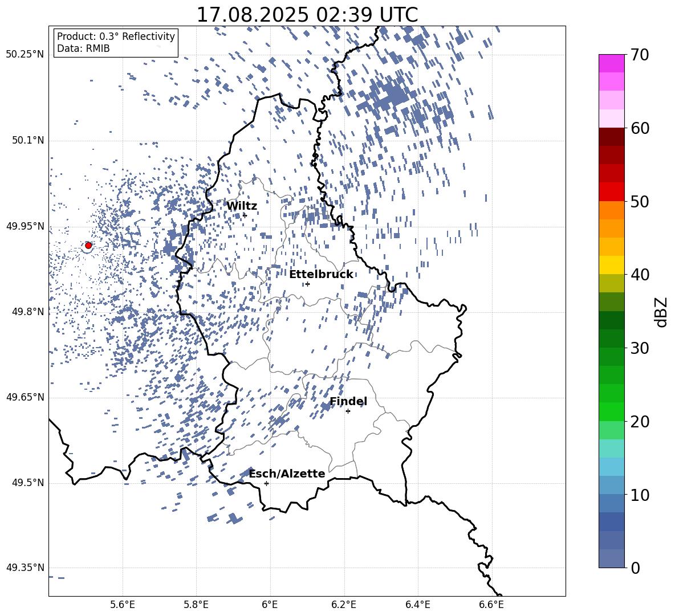The height and width of the screenshot is (616, 675).
Task: Click the Findel station cross marker
Action: tap(348, 411)
